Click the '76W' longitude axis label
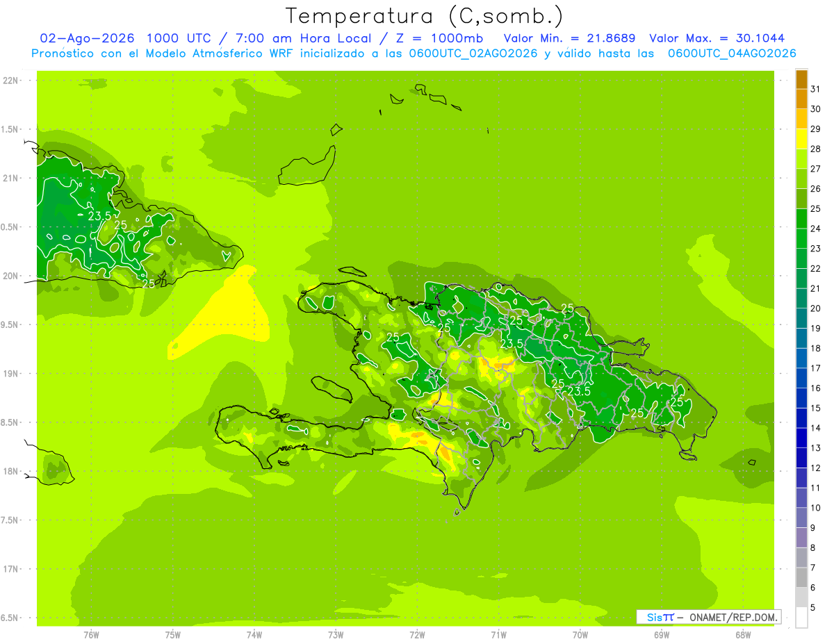Image resolution: width=834 pixels, height=644 pixels. [91, 634]
